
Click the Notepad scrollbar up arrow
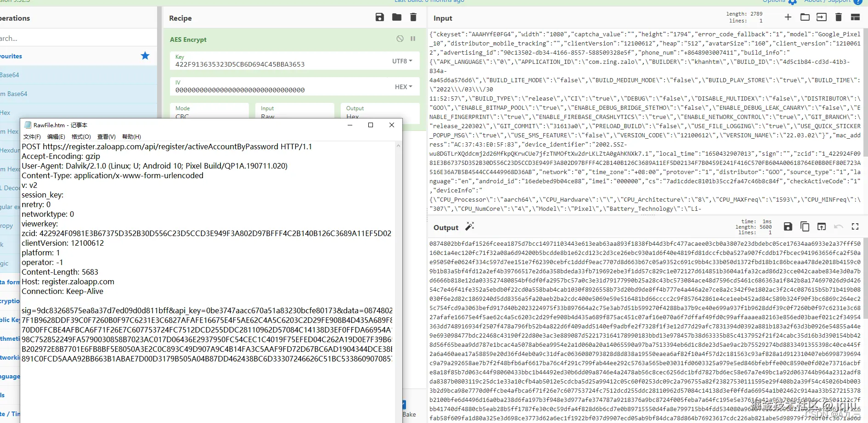click(x=399, y=146)
